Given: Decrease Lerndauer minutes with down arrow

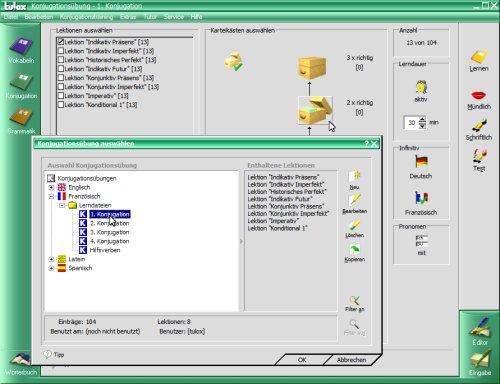Looking at the screenshot, I should pos(422,126).
